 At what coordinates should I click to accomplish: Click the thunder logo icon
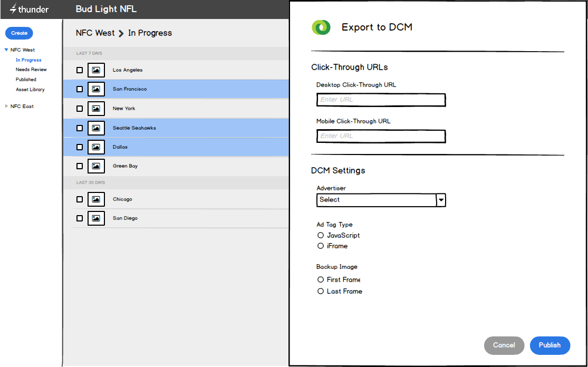pos(13,8)
